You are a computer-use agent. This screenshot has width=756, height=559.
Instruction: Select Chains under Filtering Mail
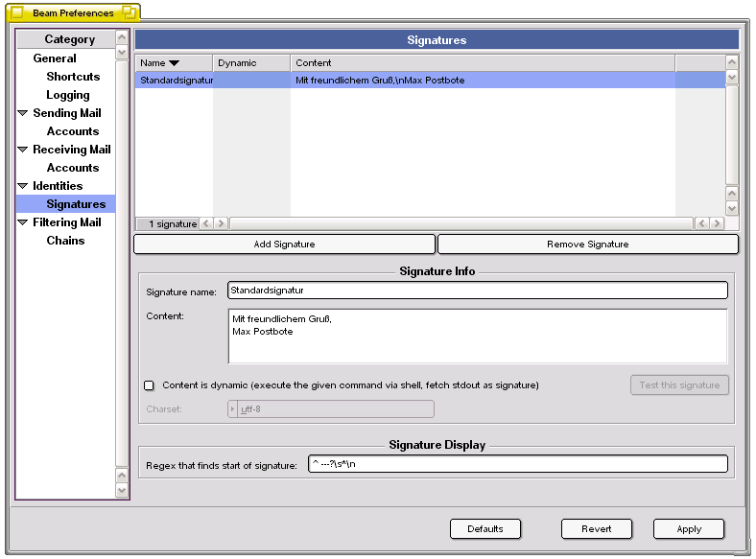(x=65, y=241)
